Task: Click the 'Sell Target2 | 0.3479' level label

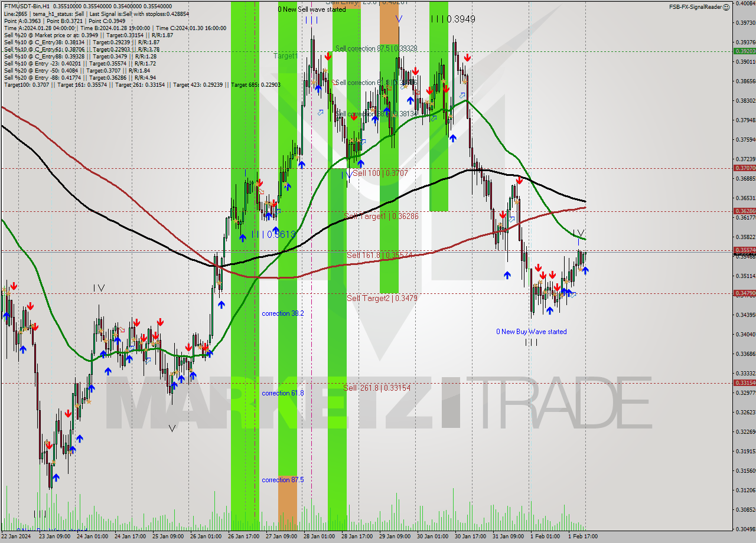Action: click(382, 299)
